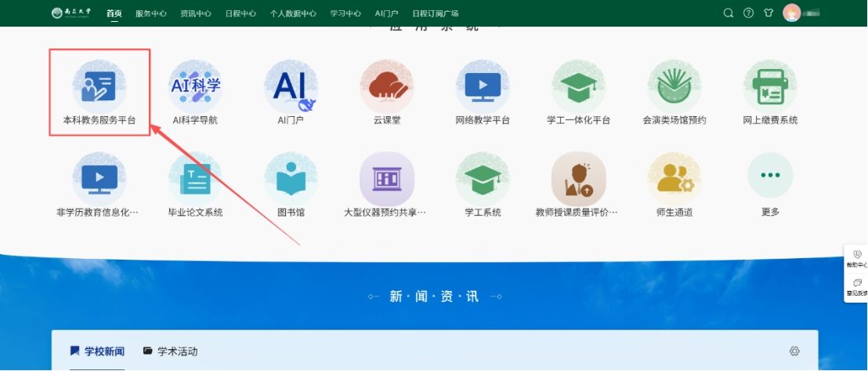868x371 pixels.
Task: Open the 网上缴费系统 payment icon
Action: pyautogui.click(x=770, y=86)
